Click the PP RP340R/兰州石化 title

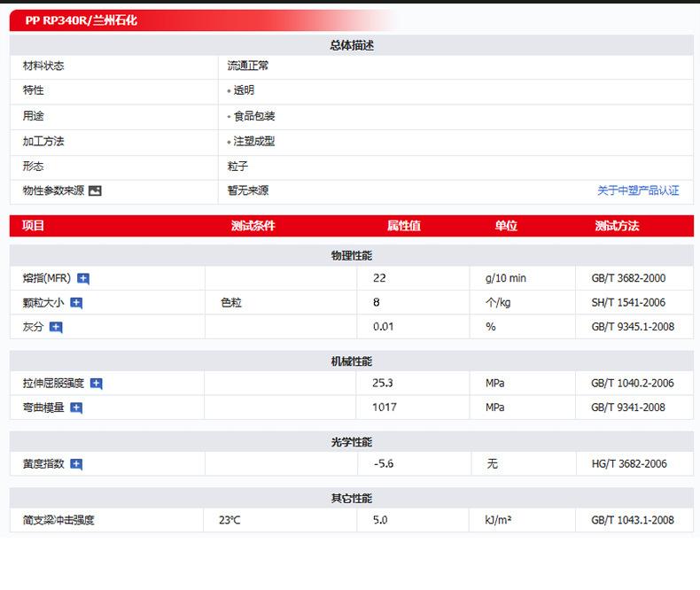82,20
